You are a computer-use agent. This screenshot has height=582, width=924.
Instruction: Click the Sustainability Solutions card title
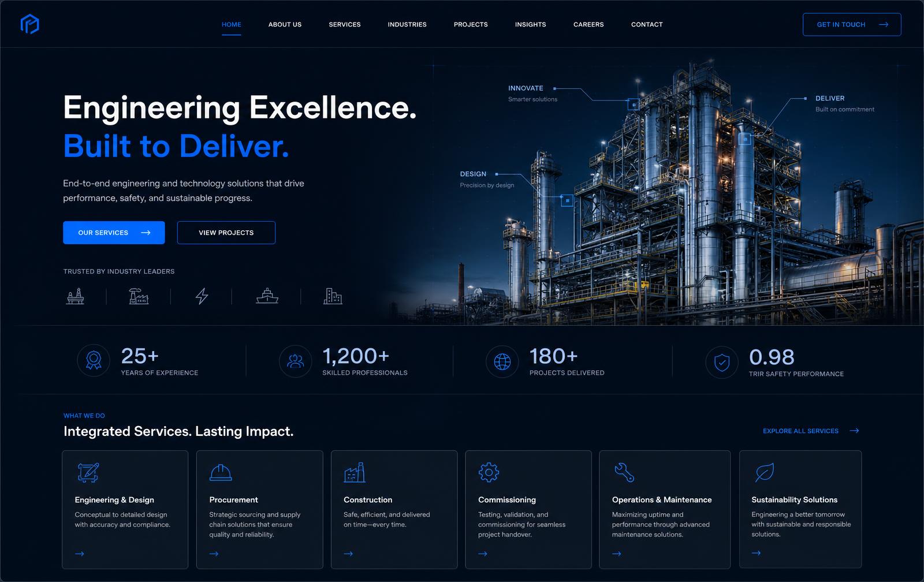(x=794, y=500)
